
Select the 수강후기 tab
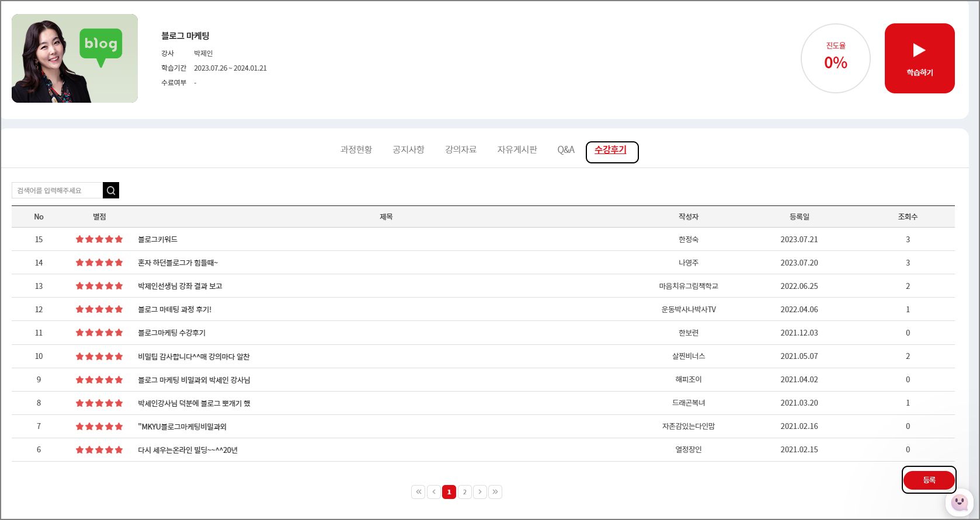(x=611, y=151)
